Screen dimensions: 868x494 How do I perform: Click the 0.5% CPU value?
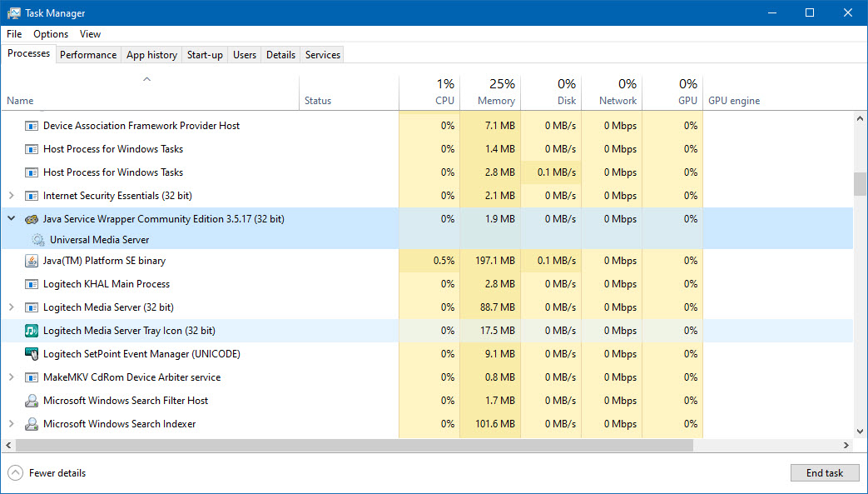(x=444, y=261)
